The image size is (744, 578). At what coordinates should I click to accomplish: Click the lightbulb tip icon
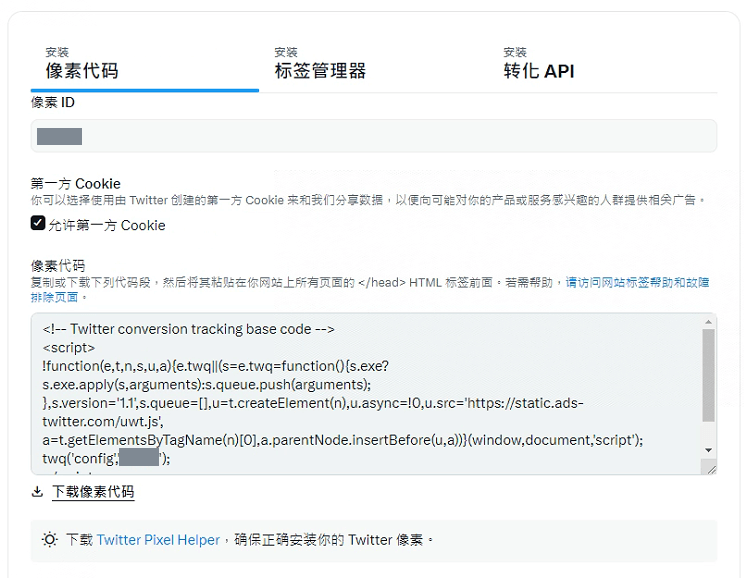click(49, 540)
